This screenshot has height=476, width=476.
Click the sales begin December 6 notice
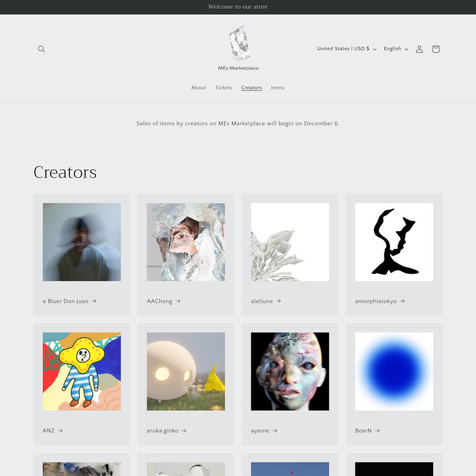tap(238, 123)
